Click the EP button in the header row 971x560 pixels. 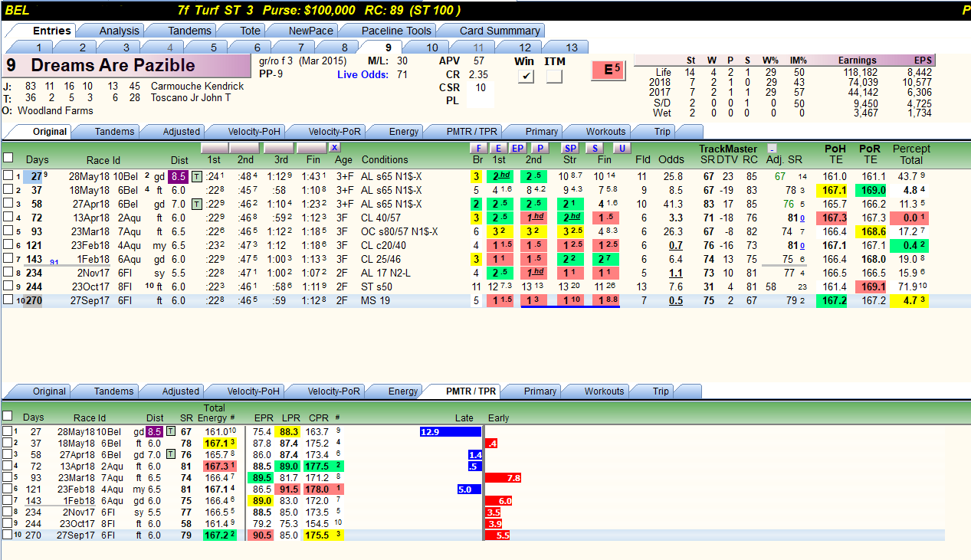(x=517, y=148)
